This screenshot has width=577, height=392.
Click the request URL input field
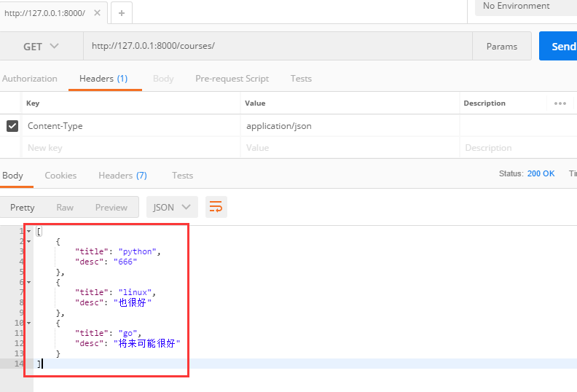[277, 47]
